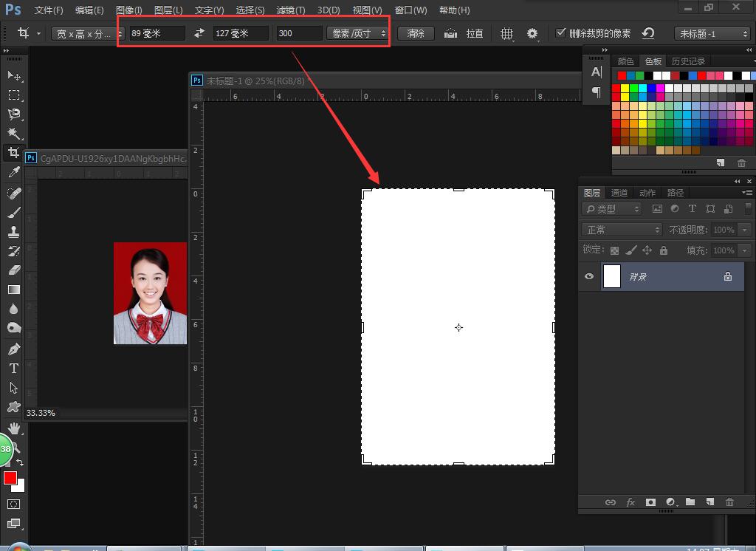Viewport: 756px width, 551px height.
Task: Select the Rectangular Marquee tool
Action: point(13,95)
